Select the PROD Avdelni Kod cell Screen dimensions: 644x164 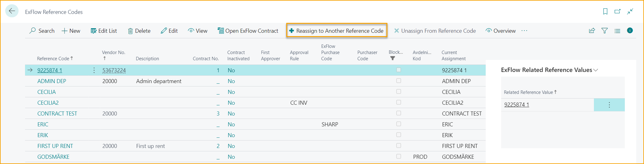click(420, 157)
